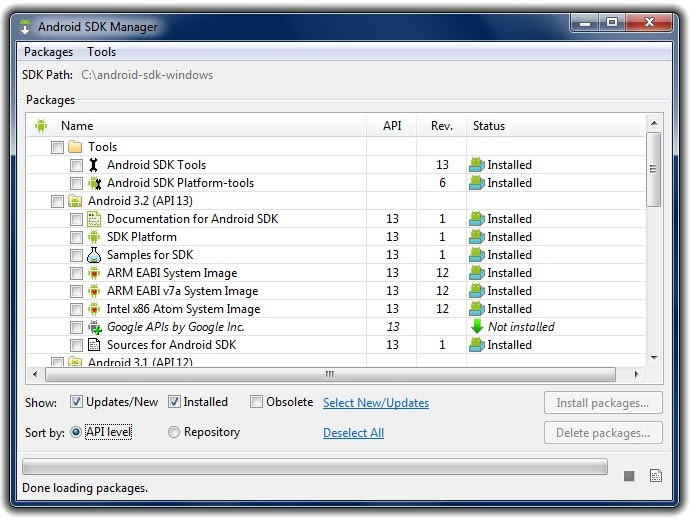This screenshot has width=690, height=520.
Task: Click the Installed status icon for SDK Platform
Action: (477, 237)
